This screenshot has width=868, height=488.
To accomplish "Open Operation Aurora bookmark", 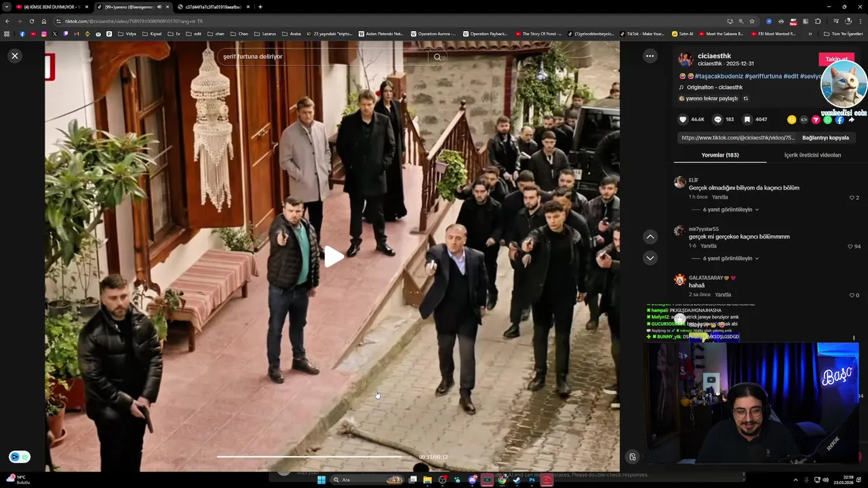I will 434,34.
